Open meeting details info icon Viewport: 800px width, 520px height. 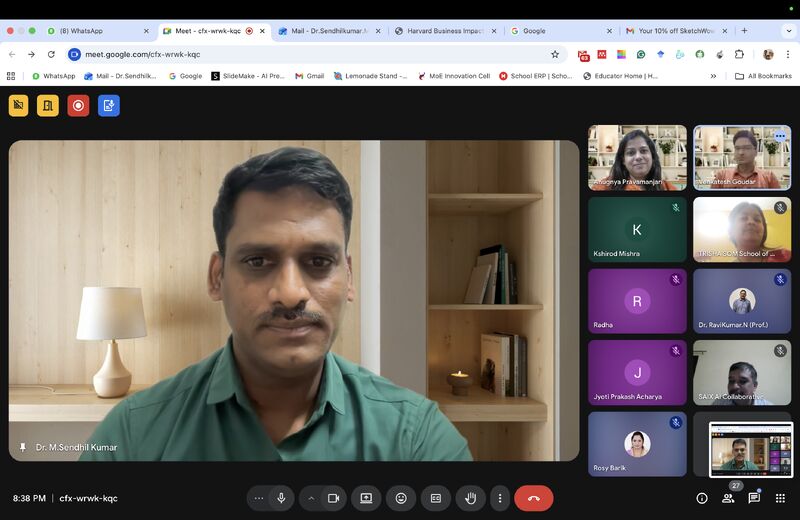[x=702, y=498]
